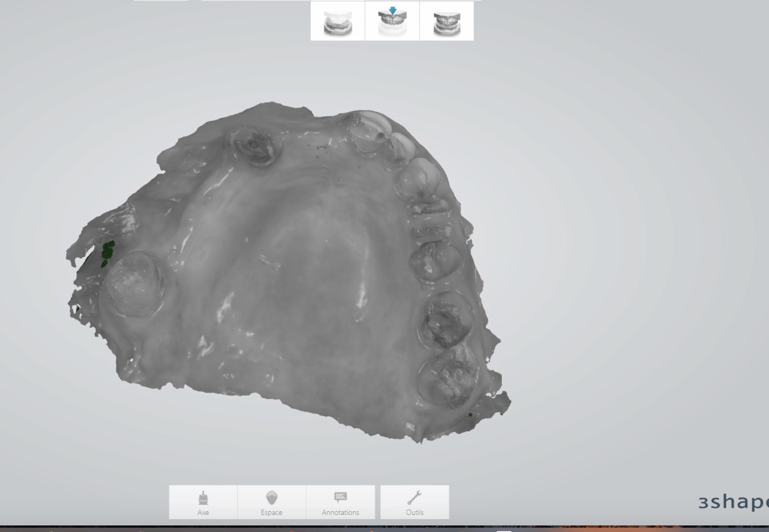This screenshot has height=532, width=769.
Task: Open the Annotations tool
Action: [340, 502]
